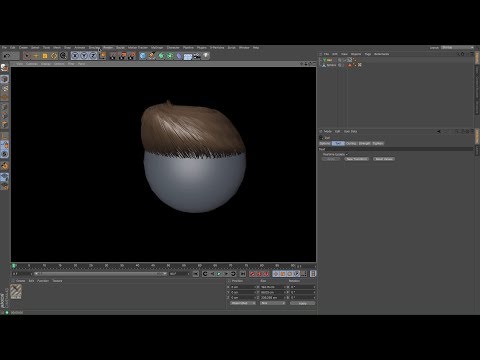Open the viewport View menu
The width and height of the screenshot is (480, 360).
20,64
